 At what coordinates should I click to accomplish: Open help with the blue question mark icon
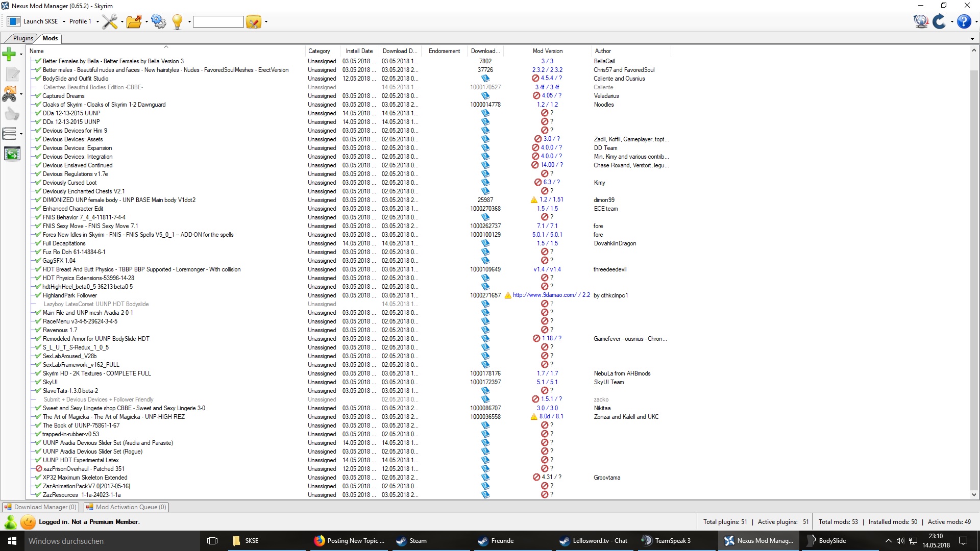coord(964,21)
